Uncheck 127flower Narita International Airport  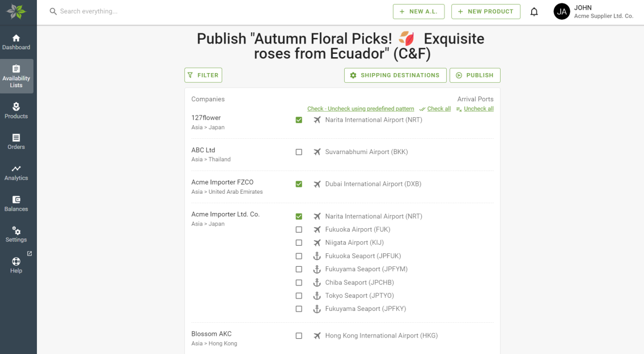click(299, 120)
